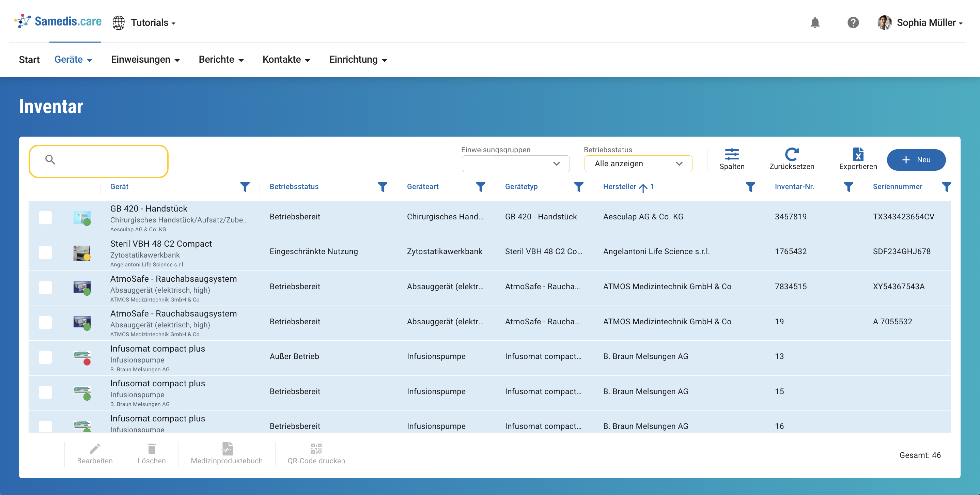Check the Außer Betrieb Infusomat row checkbox
Screen dimensions: 980x495
45,357
